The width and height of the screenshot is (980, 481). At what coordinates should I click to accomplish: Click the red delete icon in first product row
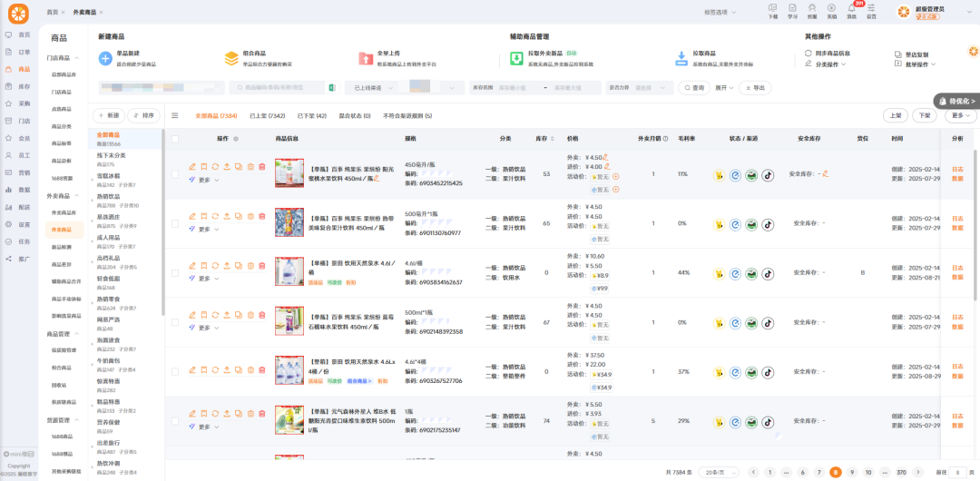(261, 166)
